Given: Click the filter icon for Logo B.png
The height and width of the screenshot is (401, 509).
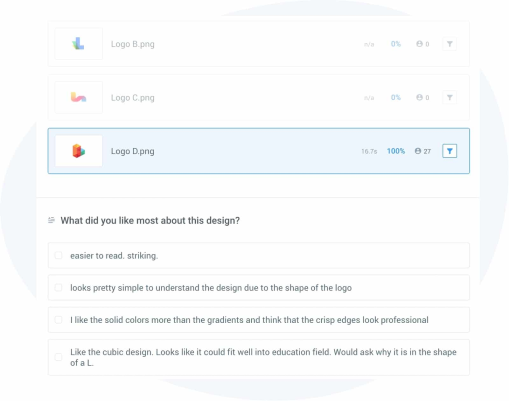Looking at the screenshot, I should [449, 44].
